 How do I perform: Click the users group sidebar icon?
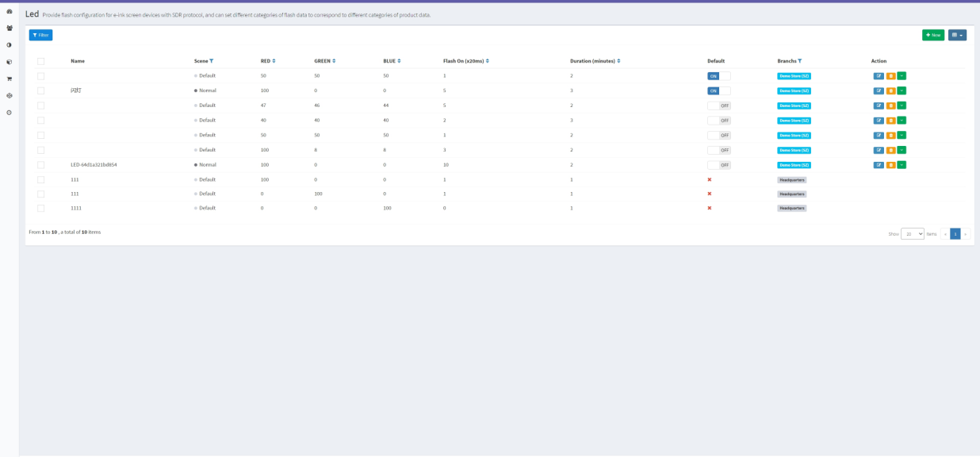pyautogui.click(x=10, y=28)
